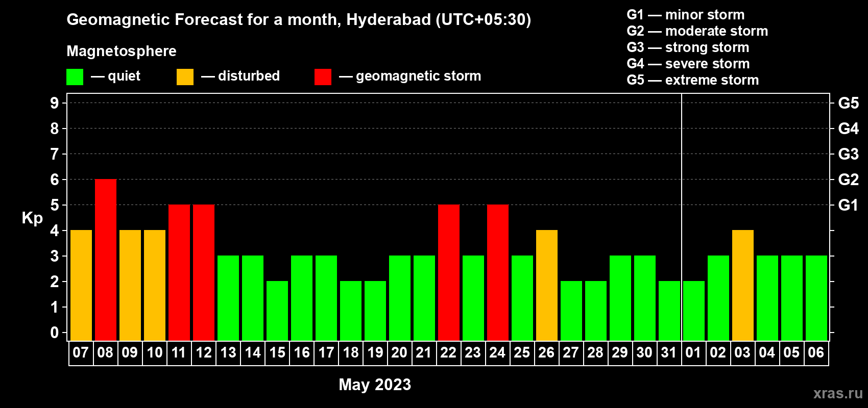Click the G5 label on right axis

[849, 103]
